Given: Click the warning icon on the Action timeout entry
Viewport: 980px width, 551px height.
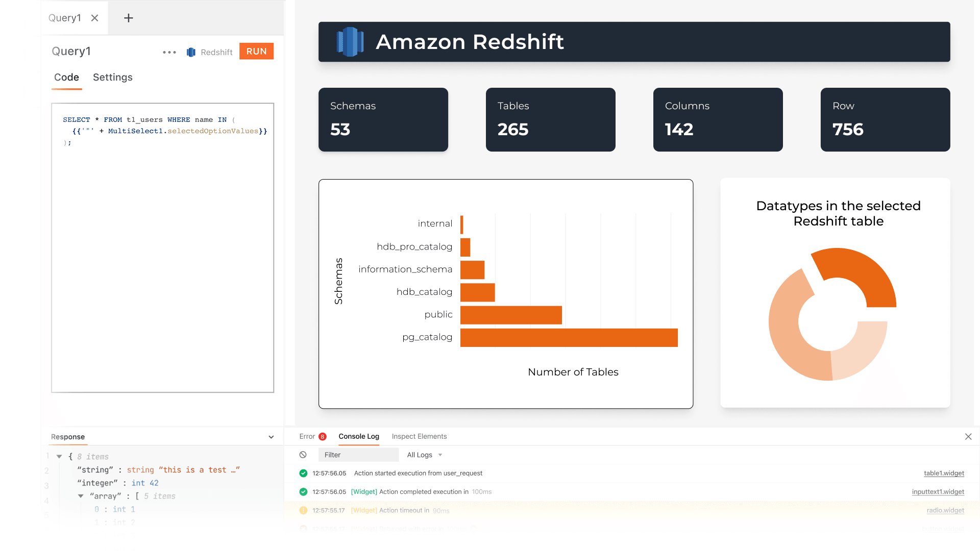Looking at the screenshot, I should [x=302, y=510].
